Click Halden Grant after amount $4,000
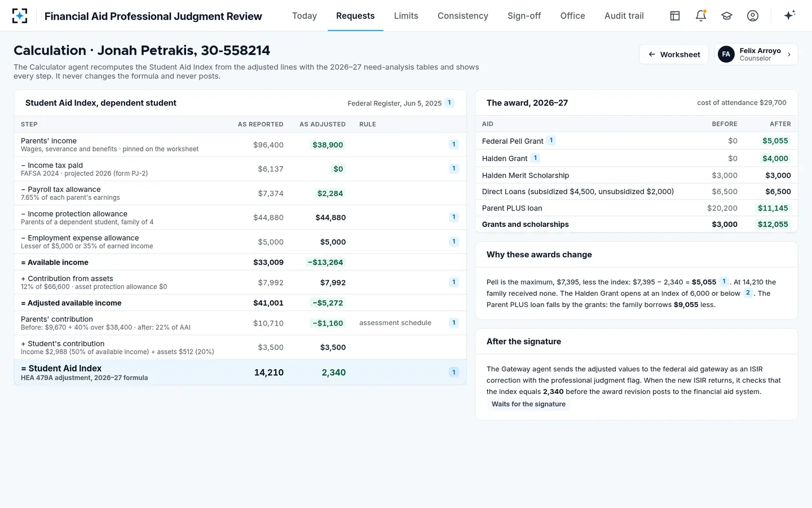Viewport: 812px width, 508px height. [x=775, y=159]
